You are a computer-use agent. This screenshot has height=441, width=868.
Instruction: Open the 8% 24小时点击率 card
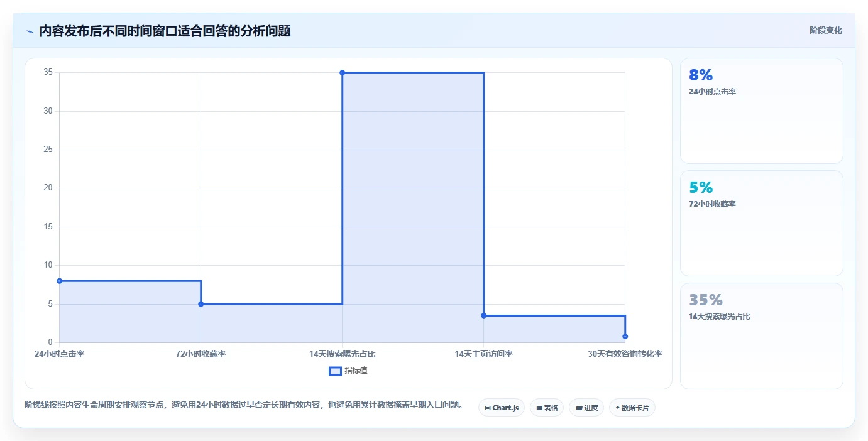(761, 111)
